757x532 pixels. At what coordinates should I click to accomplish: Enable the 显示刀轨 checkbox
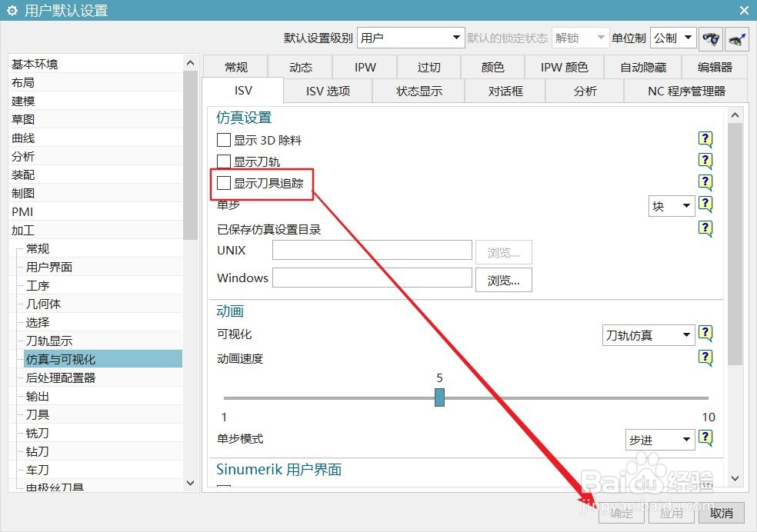223,161
